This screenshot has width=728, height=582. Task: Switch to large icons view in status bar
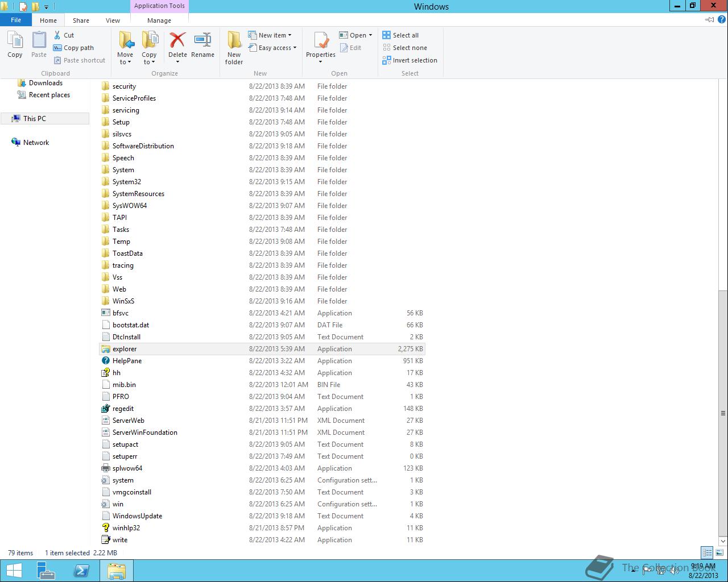(x=719, y=552)
